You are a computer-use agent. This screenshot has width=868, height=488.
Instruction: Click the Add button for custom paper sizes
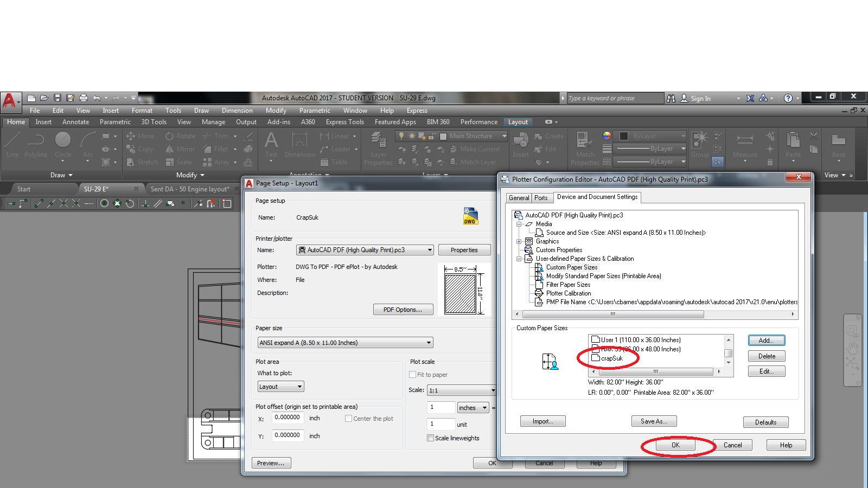click(767, 341)
